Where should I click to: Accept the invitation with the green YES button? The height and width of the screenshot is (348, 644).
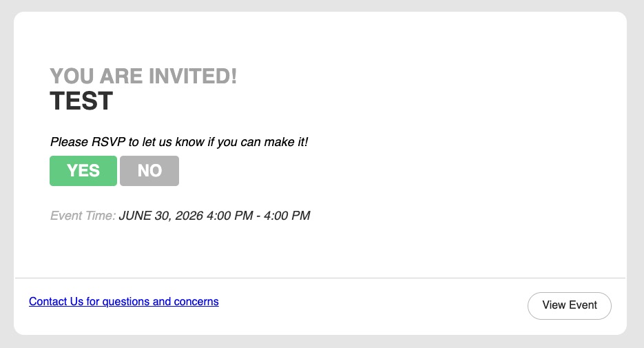click(x=83, y=171)
